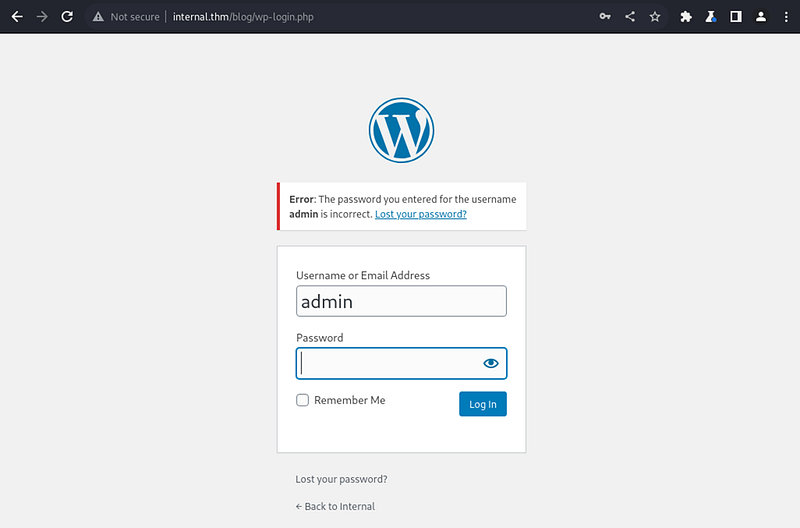The height and width of the screenshot is (528, 800).
Task: Click the bold admin text in error
Action: point(304,214)
